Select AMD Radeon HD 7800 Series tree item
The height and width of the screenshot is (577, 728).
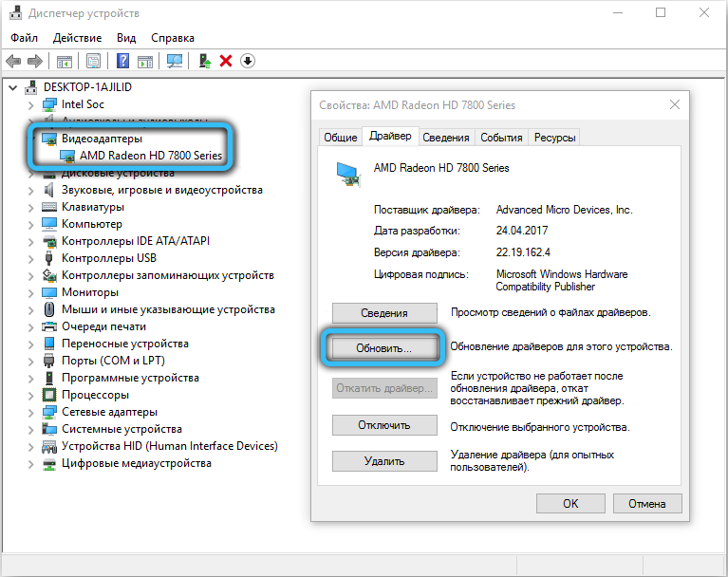(x=151, y=156)
